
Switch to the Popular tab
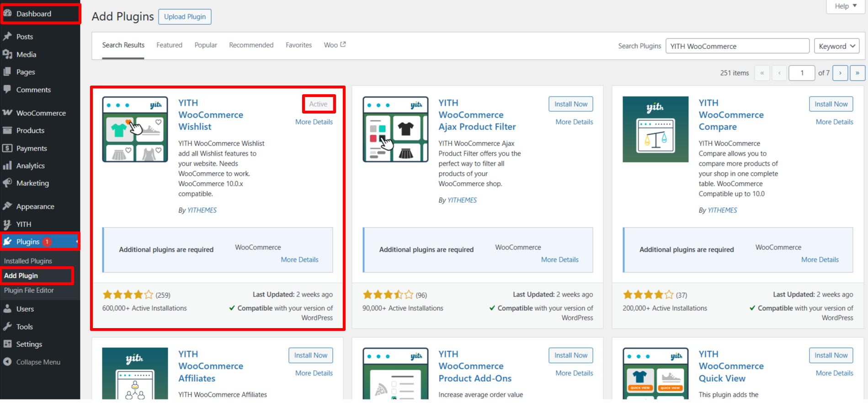(x=206, y=45)
